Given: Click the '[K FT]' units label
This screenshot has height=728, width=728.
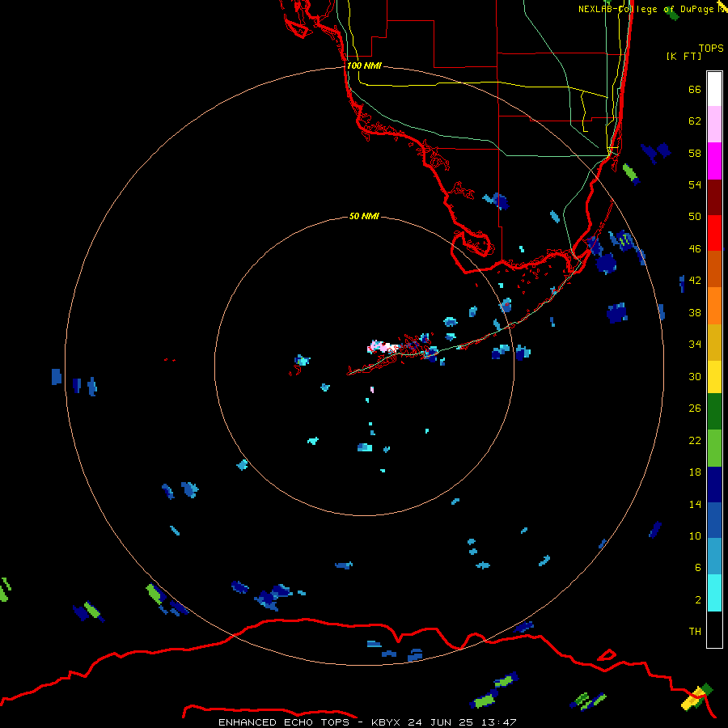Looking at the screenshot, I should [684, 56].
